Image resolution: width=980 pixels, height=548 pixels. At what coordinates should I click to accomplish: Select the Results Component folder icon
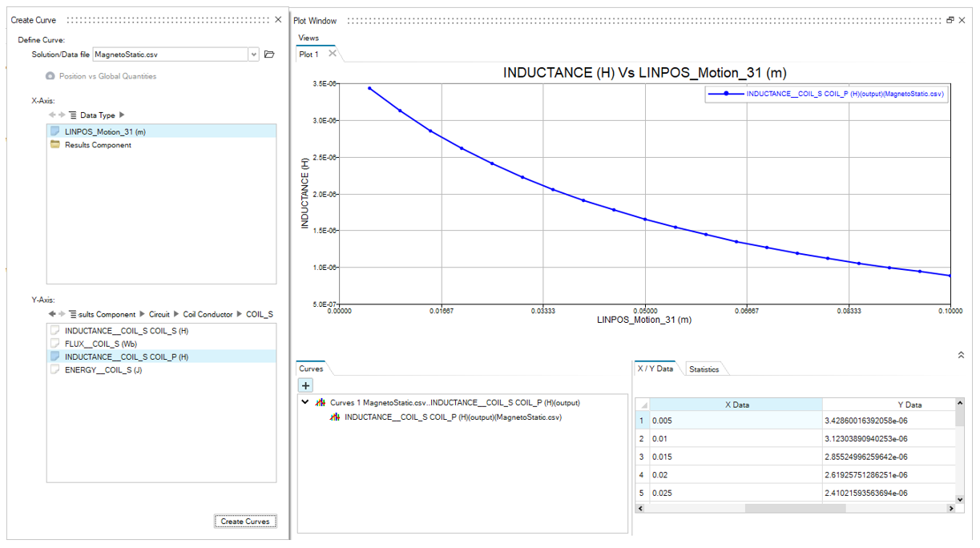[54, 145]
